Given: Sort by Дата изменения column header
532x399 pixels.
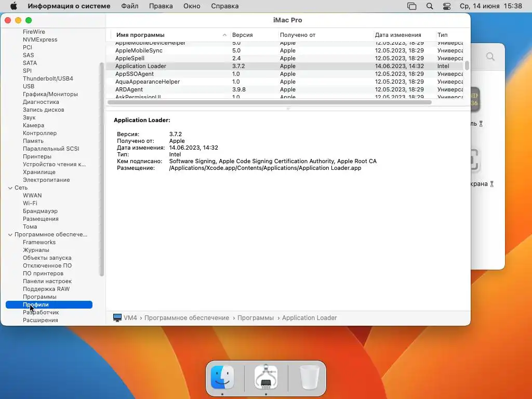Looking at the screenshot, I should (x=398, y=35).
